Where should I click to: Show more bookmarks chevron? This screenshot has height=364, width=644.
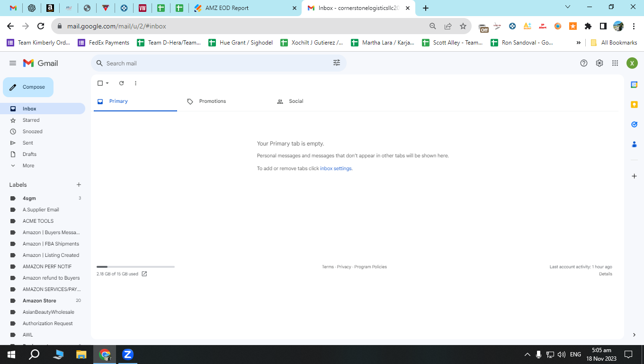[578, 43]
